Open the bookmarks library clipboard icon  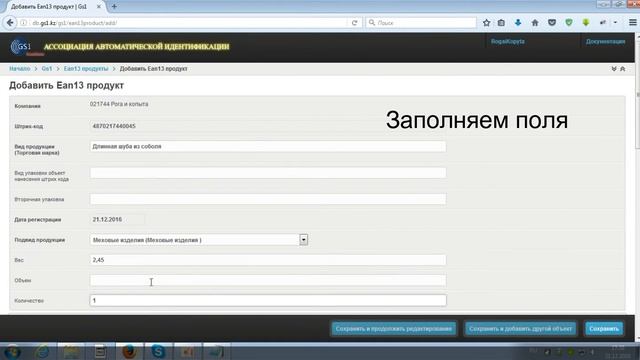(501, 23)
